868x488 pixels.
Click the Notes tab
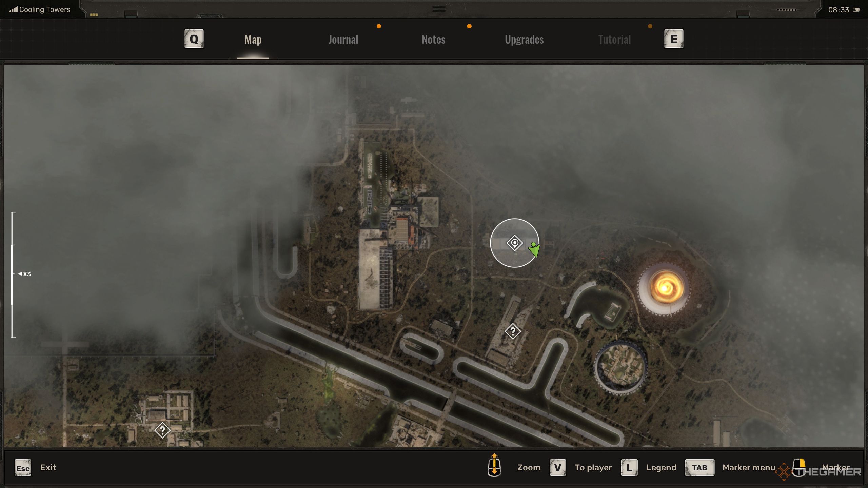point(433,39)
